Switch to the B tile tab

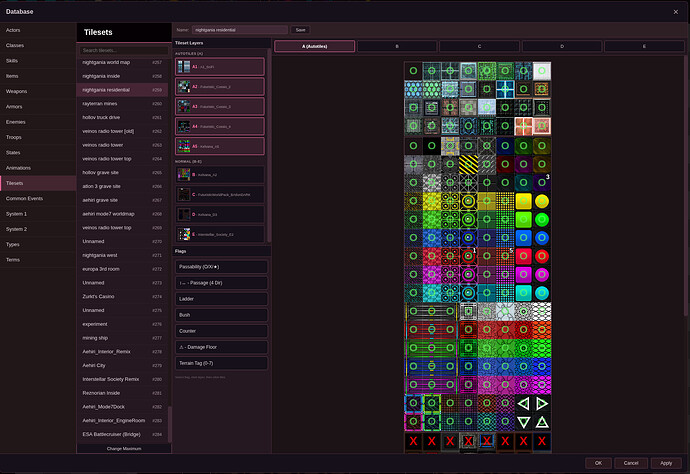(x=397, y=46)
